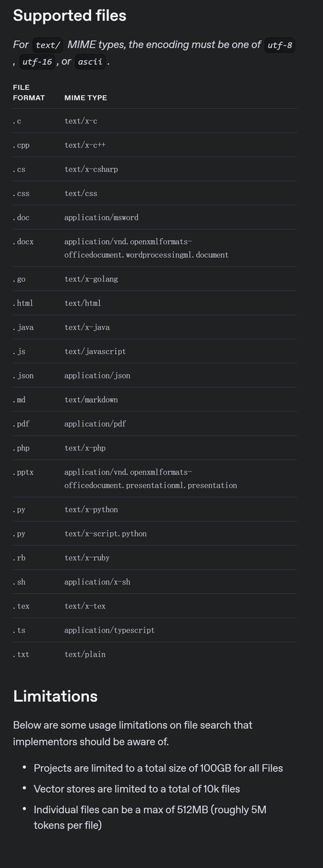This screenshot has width=323, height=868.
Task: Select the application/pdf MIME type cell
Action: [95, 424]
